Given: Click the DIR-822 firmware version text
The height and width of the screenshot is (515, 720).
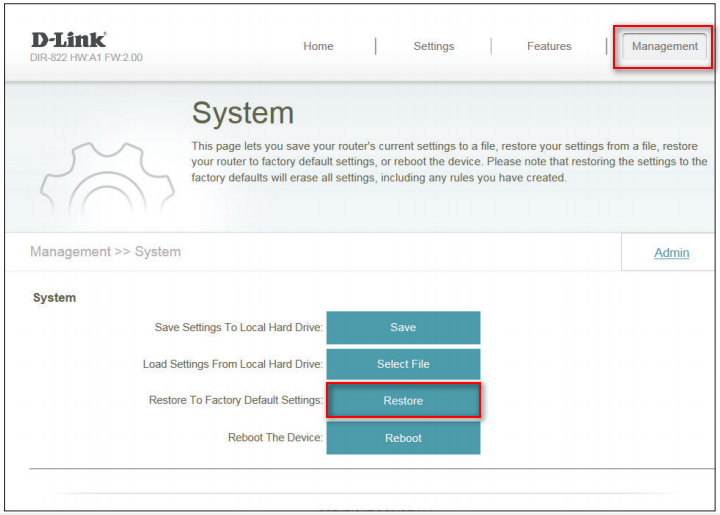Looking at the screenshot, I should tap(86, 58).
